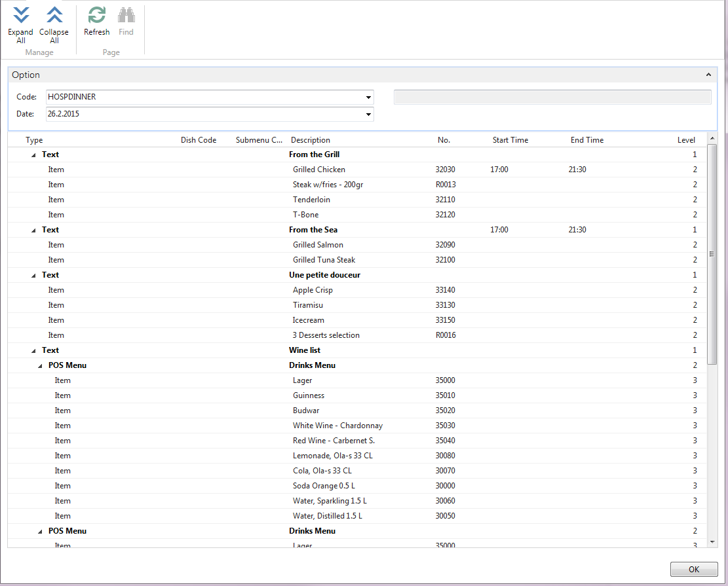Viewport: 728px width, 586px height.
Task: Click the Expand All icon
Action: click(21, 16)
